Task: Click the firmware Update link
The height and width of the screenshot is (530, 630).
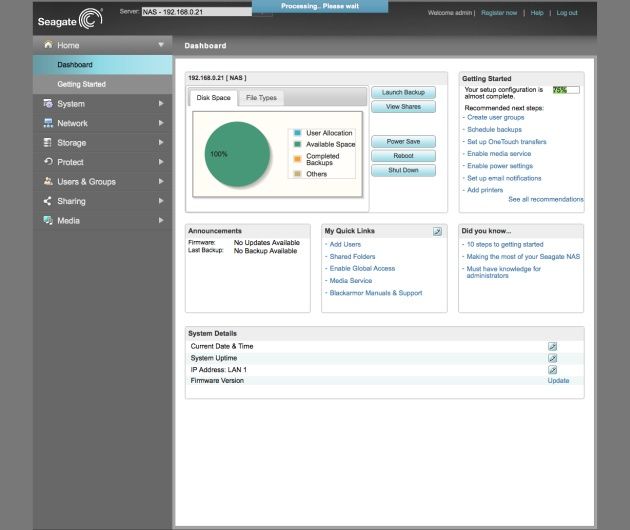Action: pyautogui.click(x=558, y=381)
